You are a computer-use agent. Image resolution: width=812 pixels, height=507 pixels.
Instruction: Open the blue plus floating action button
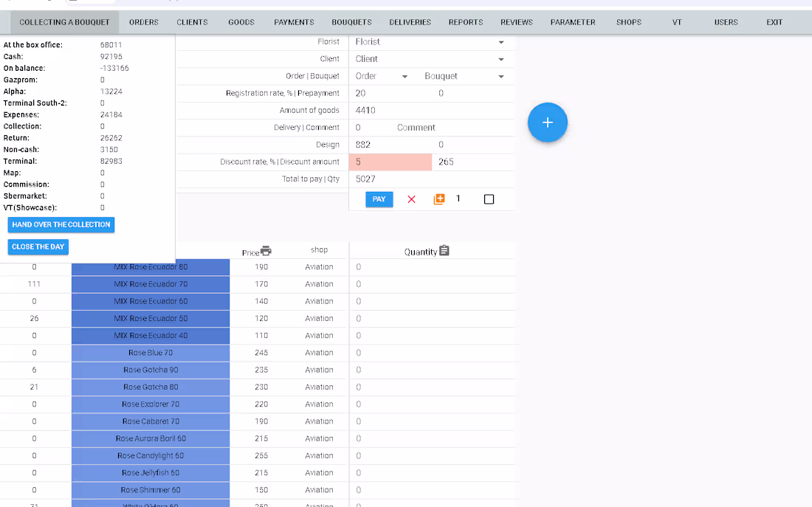point(547,123)
